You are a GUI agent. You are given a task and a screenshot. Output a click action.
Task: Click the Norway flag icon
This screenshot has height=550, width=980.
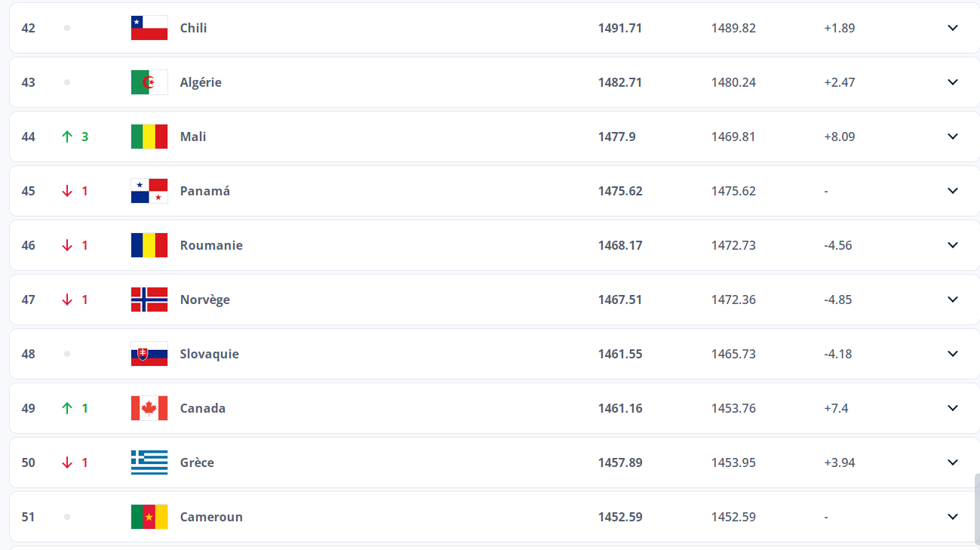click(x=149, y=300)
